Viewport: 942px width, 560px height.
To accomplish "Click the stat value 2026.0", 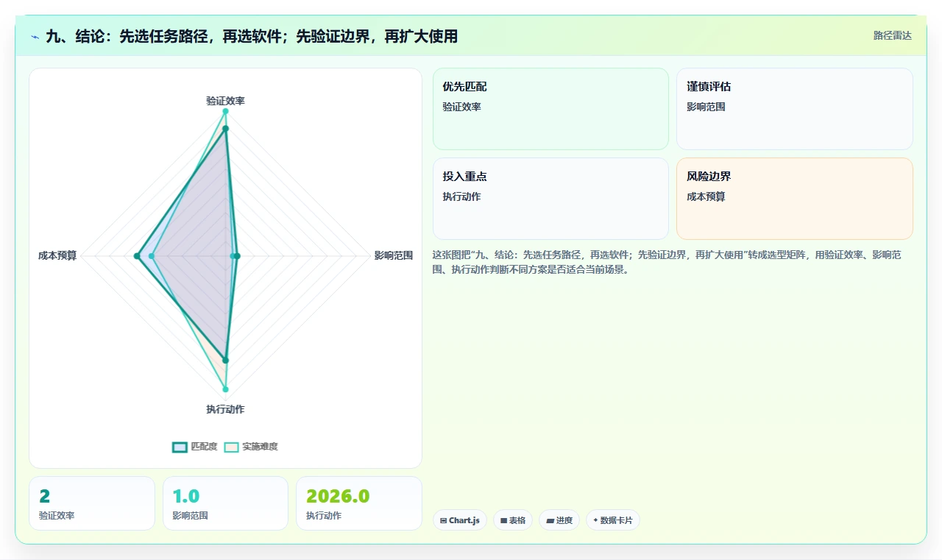I will point(338,497).
